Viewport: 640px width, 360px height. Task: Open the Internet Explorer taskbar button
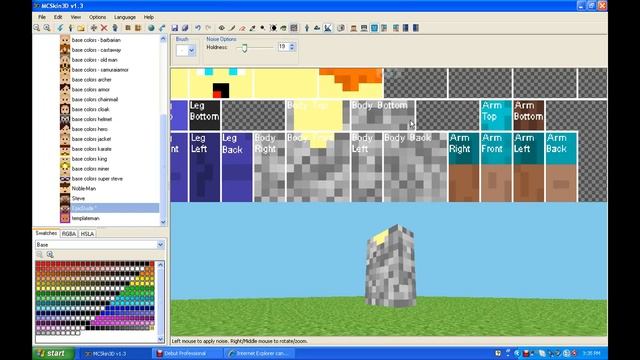pyautogui.click(x=261, y=353)
